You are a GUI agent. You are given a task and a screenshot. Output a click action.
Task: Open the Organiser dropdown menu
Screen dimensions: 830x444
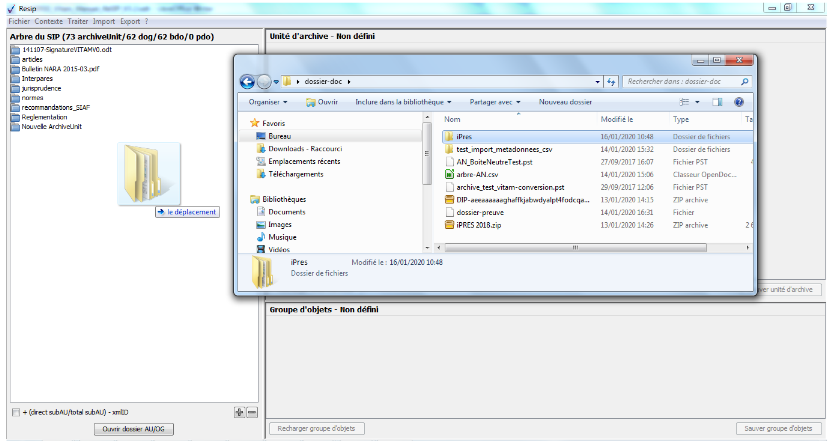tap(268, 102)
